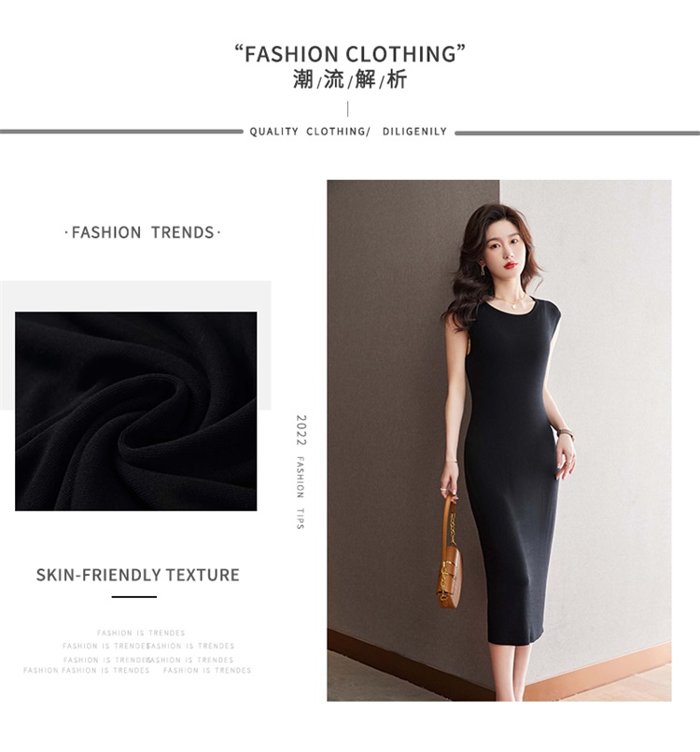Click the vertical "2022 FASHION TIPS" text
700x752 pixels.
pos(301,472)
